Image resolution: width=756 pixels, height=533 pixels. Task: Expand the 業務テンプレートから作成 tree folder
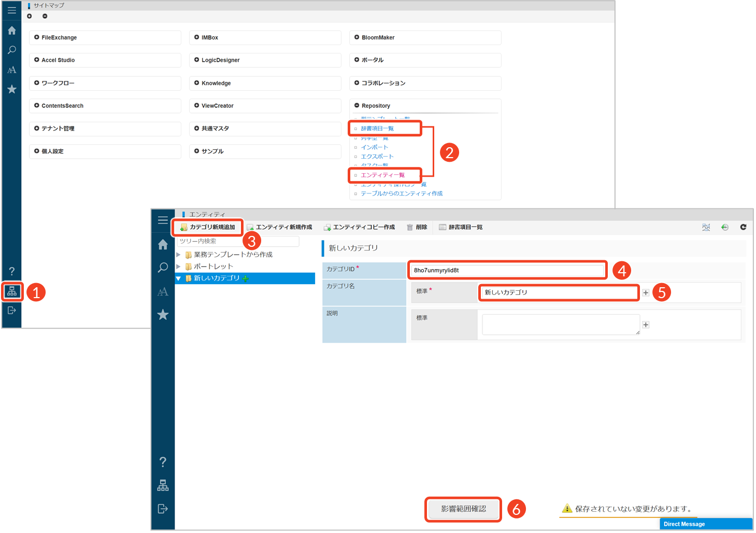(x=179, y=255)
